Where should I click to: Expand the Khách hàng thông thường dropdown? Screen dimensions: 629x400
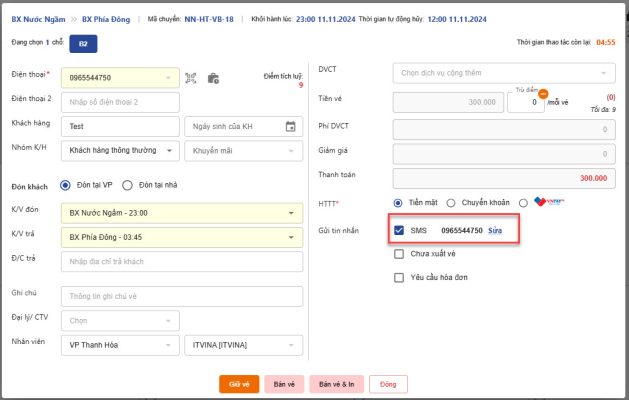pos(119,150)
